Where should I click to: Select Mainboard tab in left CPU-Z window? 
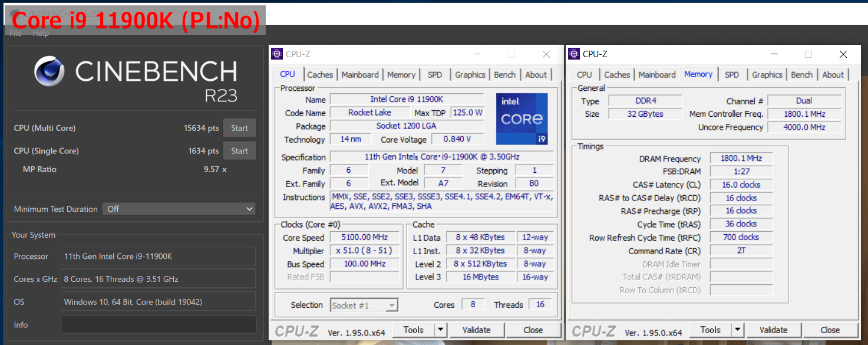[x=360, y=75]
